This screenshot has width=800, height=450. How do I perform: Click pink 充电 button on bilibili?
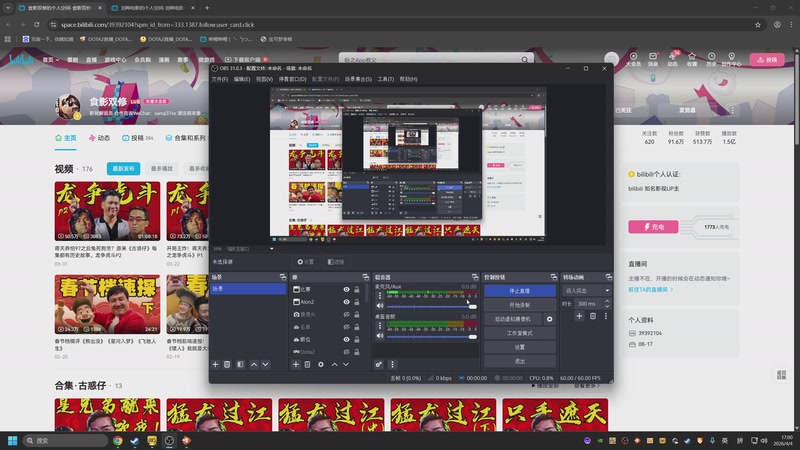click(653, 227)
